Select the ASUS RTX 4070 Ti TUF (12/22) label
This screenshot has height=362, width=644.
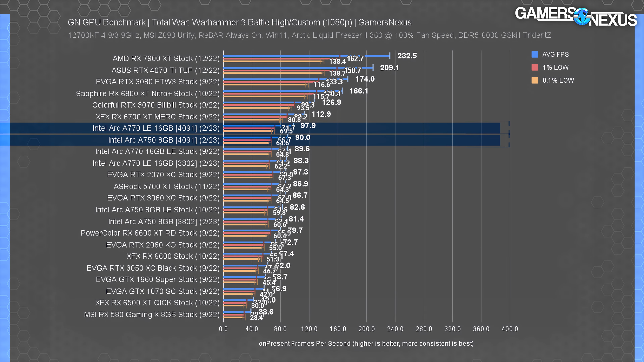166,70
